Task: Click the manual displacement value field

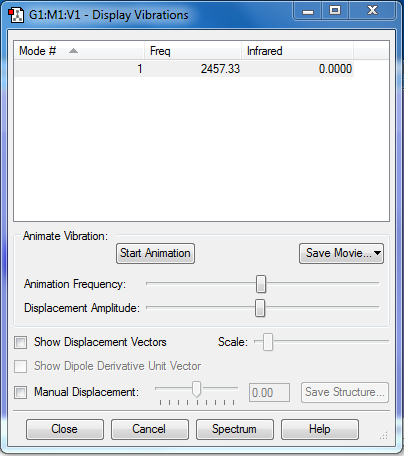Action: pyautogui.click(x=269, y=393)
